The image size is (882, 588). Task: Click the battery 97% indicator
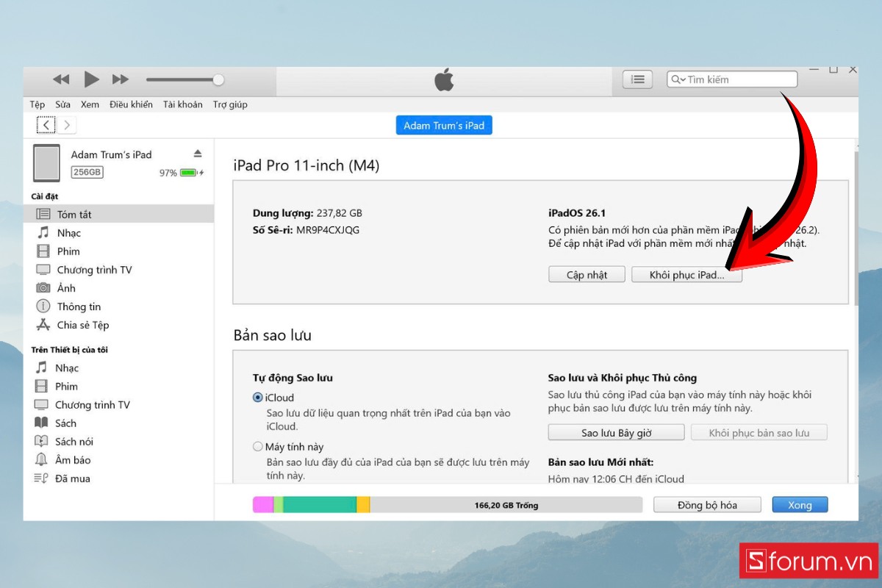click(182, 173)
